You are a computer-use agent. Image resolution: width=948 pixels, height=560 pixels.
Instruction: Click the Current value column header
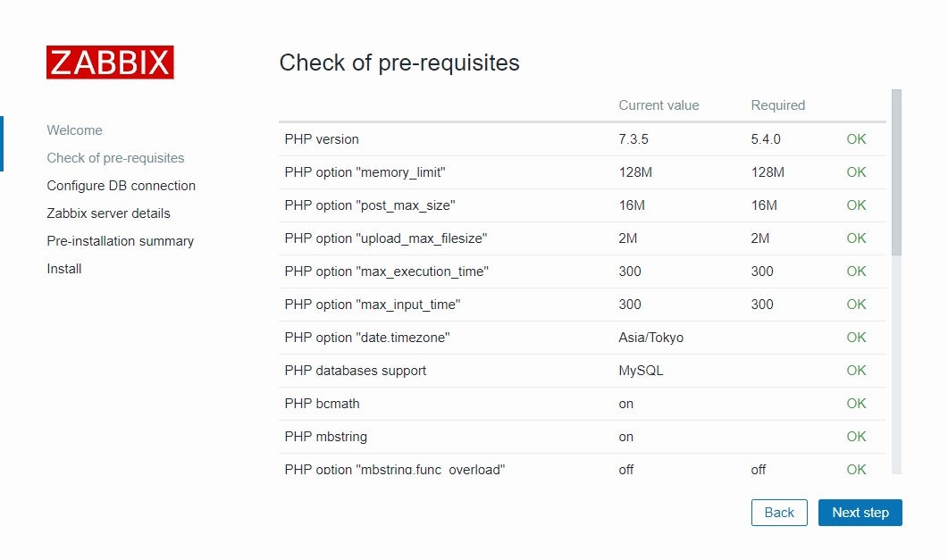click(659, 105)
